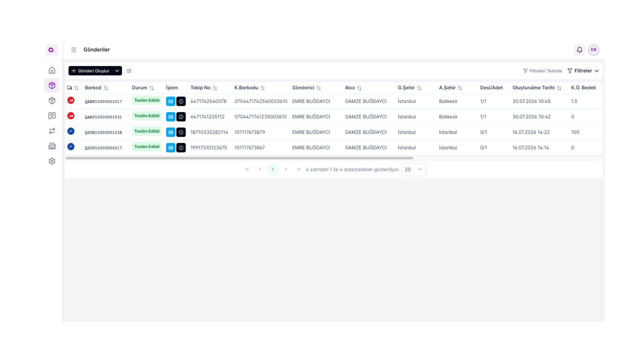Click barcode icon for QARK10000001017 row
The image size is (644, 362).
point(171,101)
